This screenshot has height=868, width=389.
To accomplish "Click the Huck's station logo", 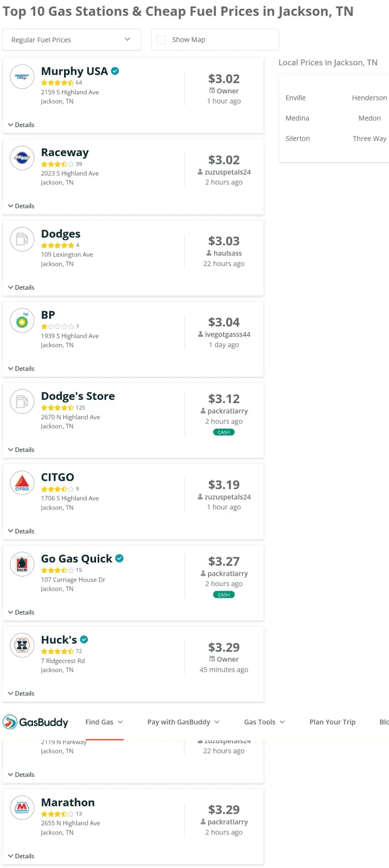I will 22,645.
